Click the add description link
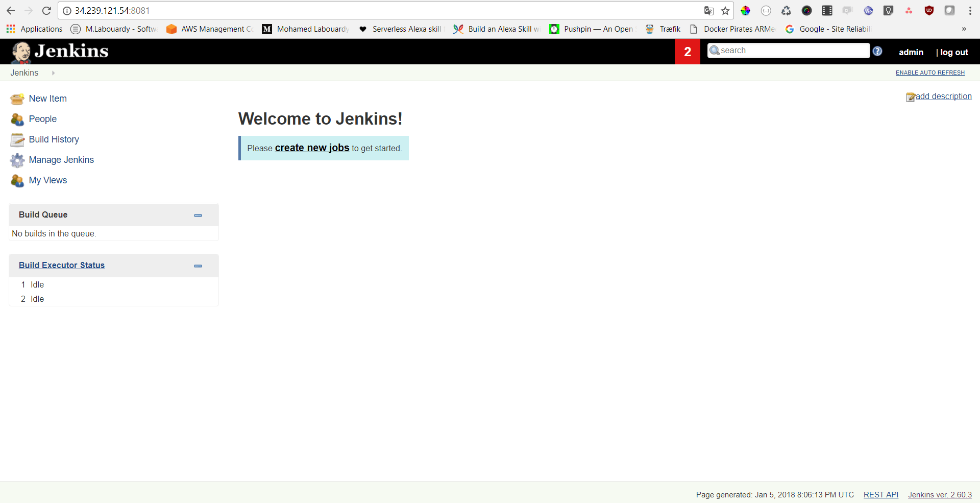The image size is (980, 503). coord(943,97)
